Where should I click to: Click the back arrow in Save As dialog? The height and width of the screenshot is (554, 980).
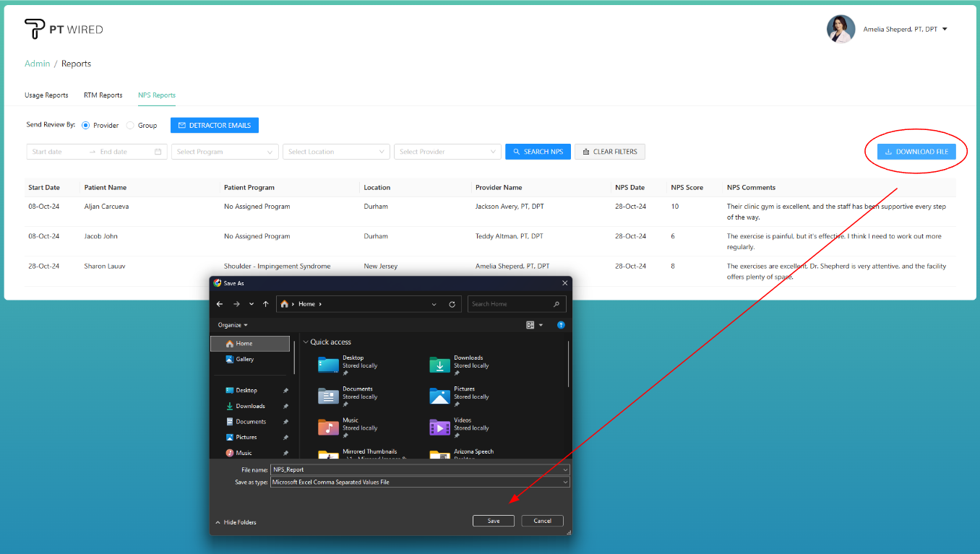pyautogui.click(x=220, y=304)
